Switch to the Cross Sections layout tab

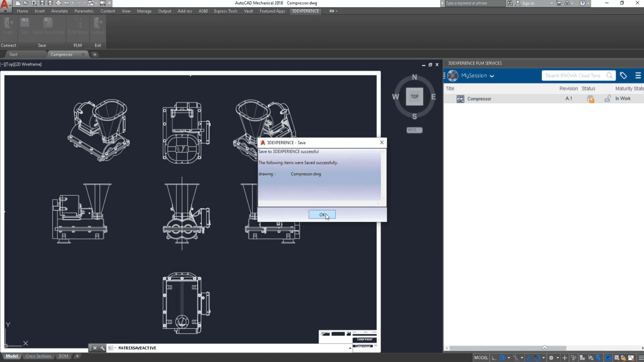pyautogui.click(x=38, y=356)
